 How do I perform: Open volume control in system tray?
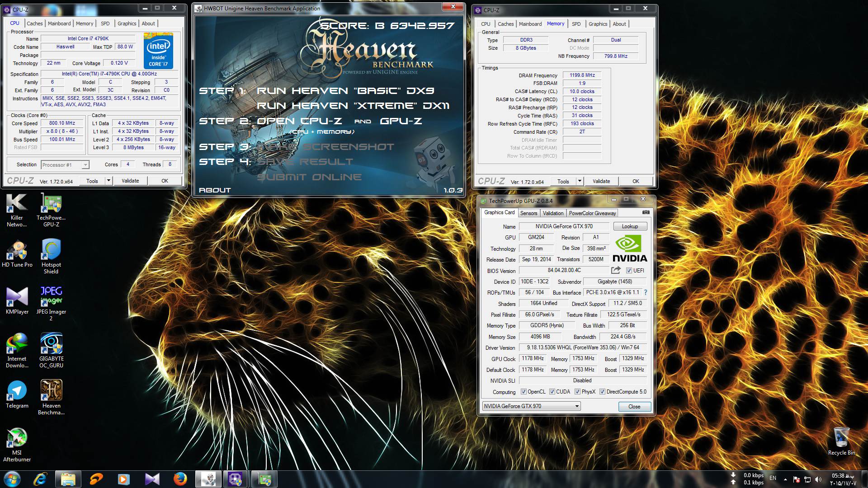(818, 479)
